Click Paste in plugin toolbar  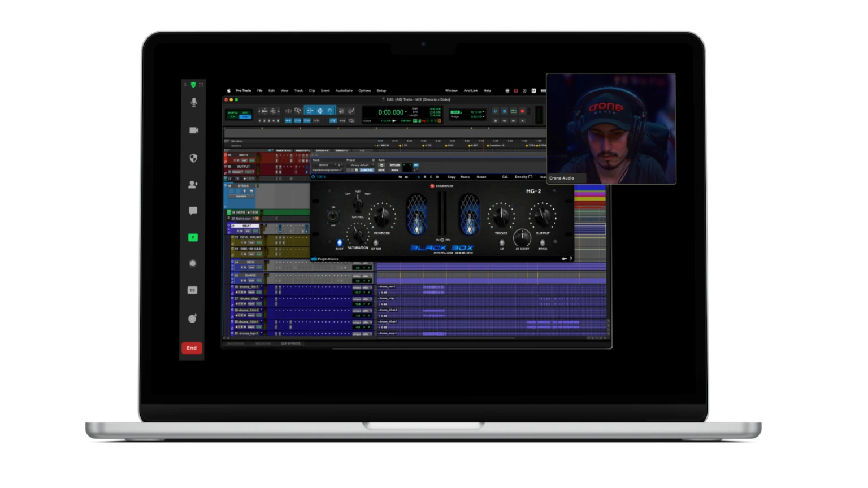(465, 177)
